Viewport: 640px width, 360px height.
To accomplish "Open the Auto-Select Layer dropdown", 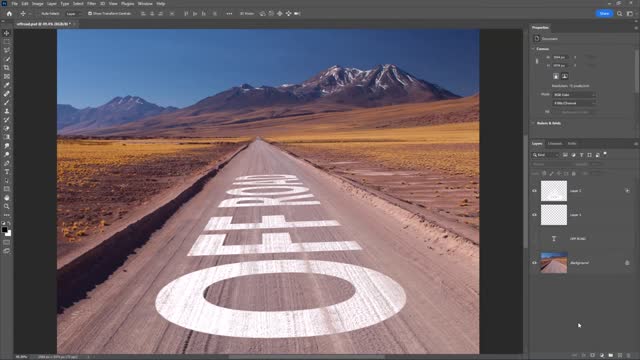I will pos(72,13).
